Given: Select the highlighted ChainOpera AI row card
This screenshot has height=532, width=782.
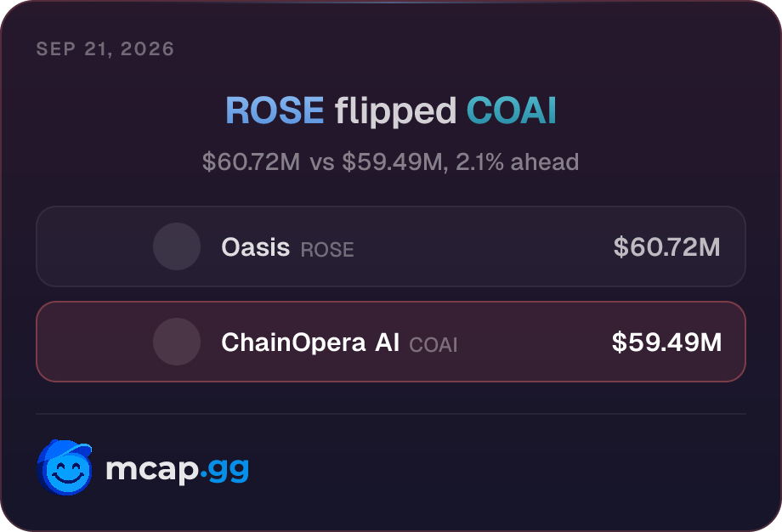Looking at the screenshot, I should (391, 342).
